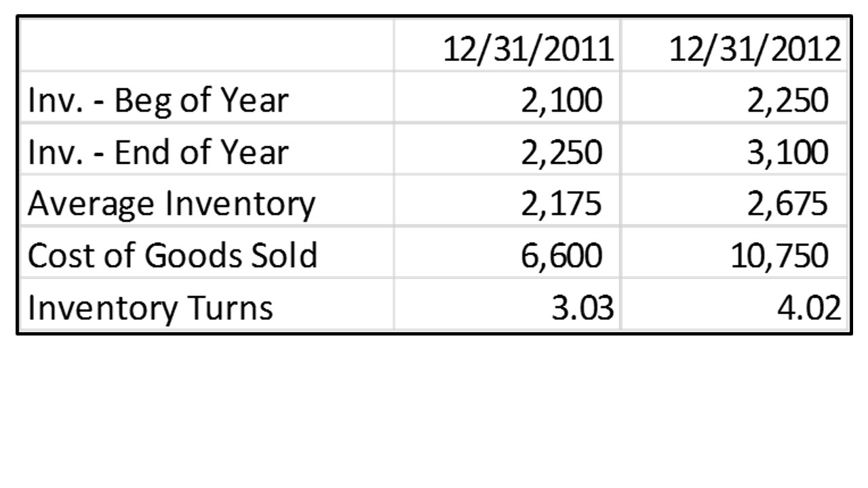Select the Cost of Goods Sold label
Viewport: 868px width, 488px height.
tap(172, 256)
